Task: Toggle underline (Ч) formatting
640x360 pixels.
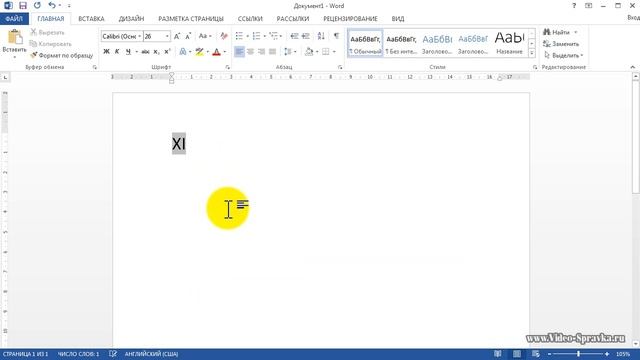Action: (128, 51)
